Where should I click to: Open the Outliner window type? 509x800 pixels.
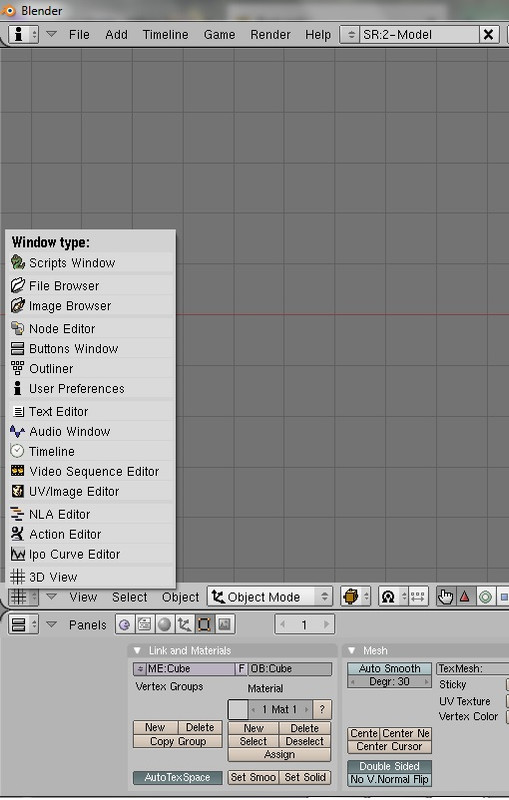pos(91,368)
